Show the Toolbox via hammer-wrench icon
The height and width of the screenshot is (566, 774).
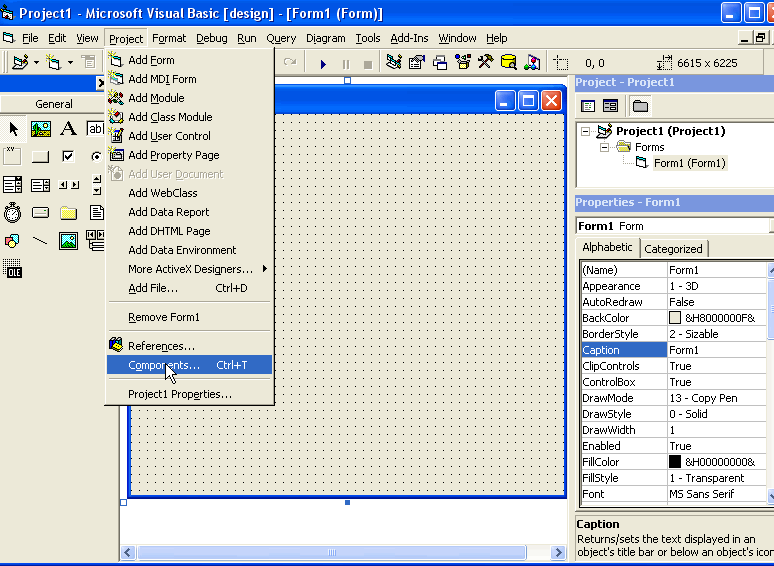click(486, 63)
